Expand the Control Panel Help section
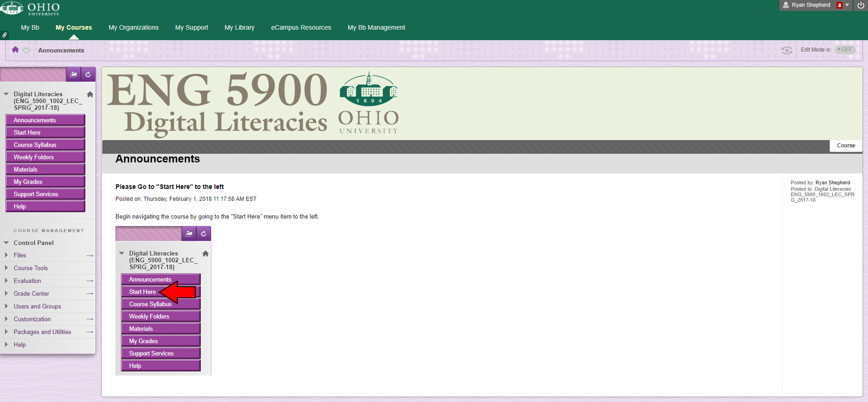Image resolution: width=868 pixels, height=402 pixels. [x=6, y=345]
